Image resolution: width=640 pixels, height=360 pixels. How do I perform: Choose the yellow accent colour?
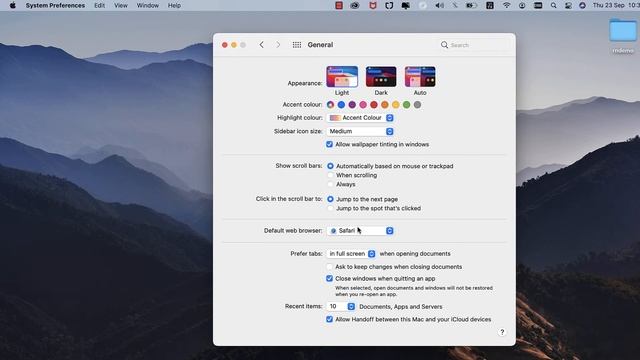tap(396, 105)
